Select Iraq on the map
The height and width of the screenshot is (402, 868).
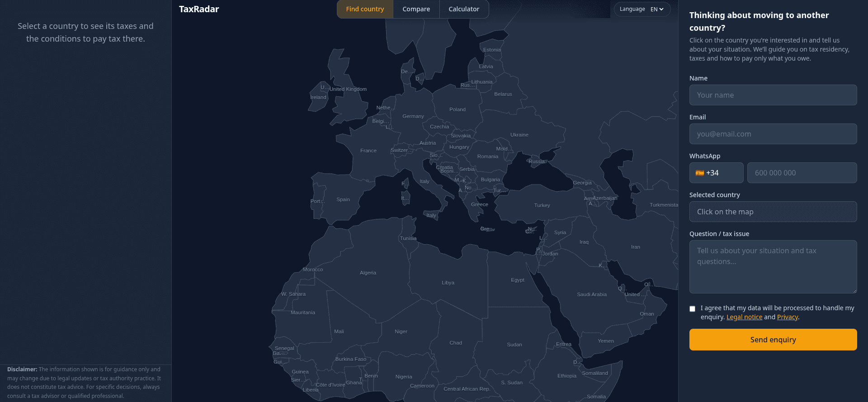(x=584, y=242)
